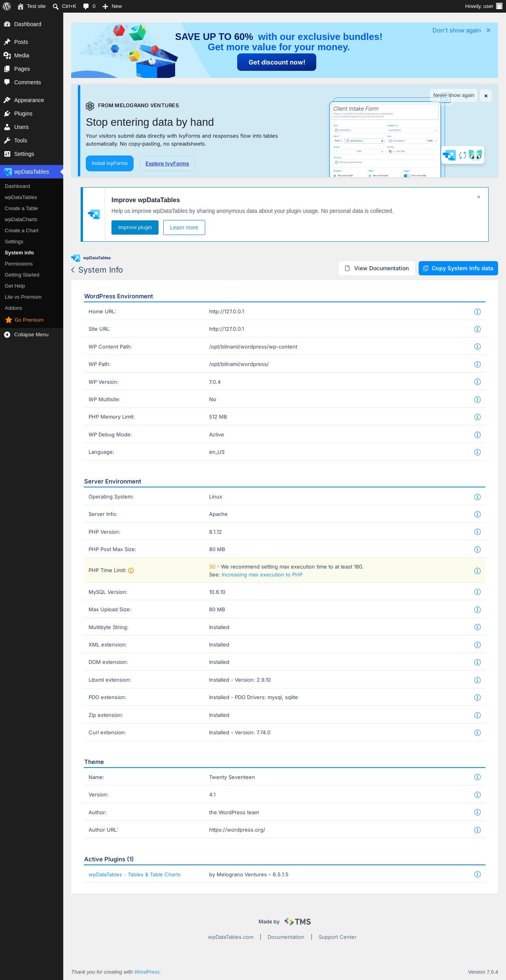Screen dimensions: 506x980
Task: Click info icon for PHP Version row
Action: pos(478,532)
